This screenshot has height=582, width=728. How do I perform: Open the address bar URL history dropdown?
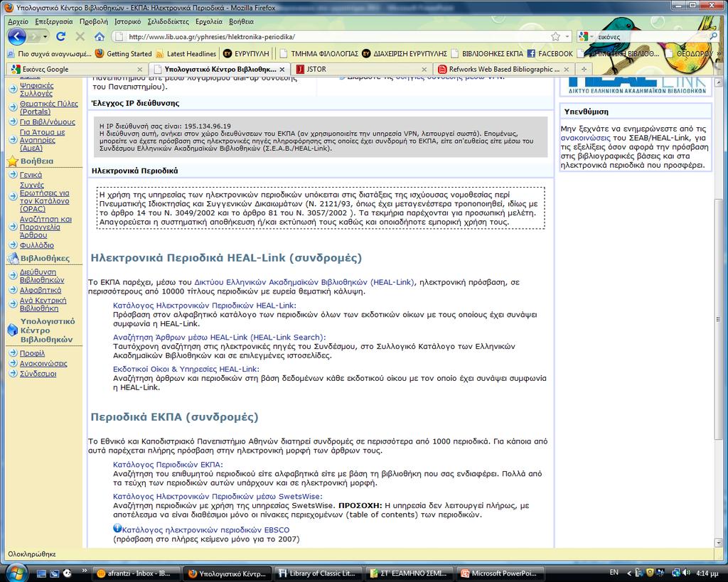click(567, 36)
